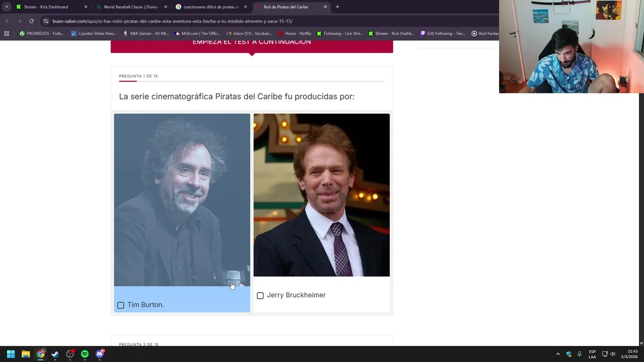Open Chrome from the taskbar
Screen dimensions: 644x362
click(40, 354)
